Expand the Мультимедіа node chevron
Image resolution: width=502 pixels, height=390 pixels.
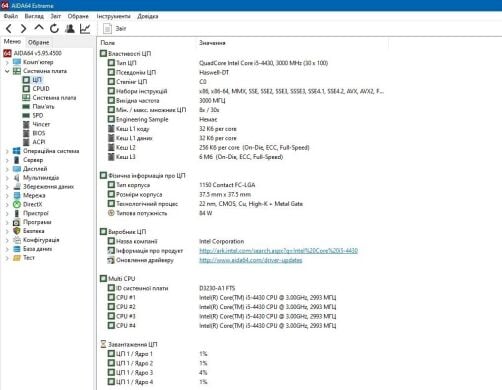point(7,178)
